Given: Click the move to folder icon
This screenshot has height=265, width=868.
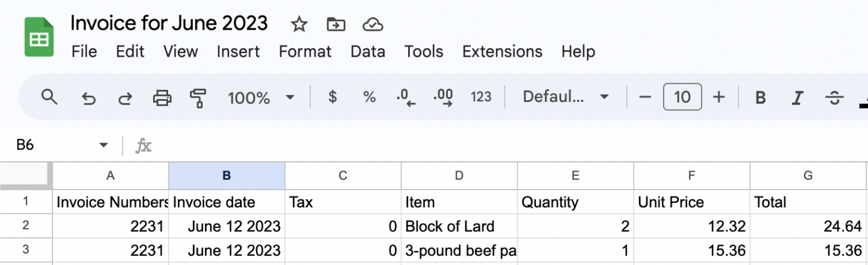Looking at the screenshot, I should coord(336,25).
